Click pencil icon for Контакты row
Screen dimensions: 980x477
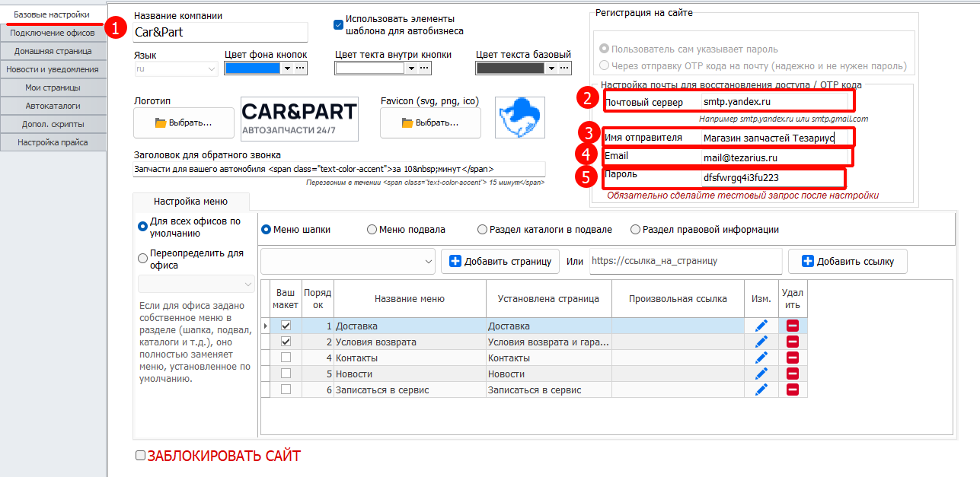761,358
